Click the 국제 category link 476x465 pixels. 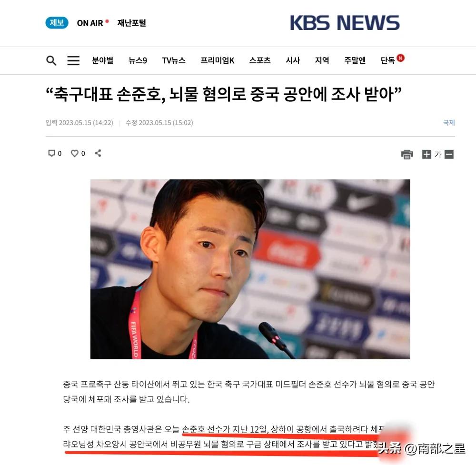tap(449, 123)
